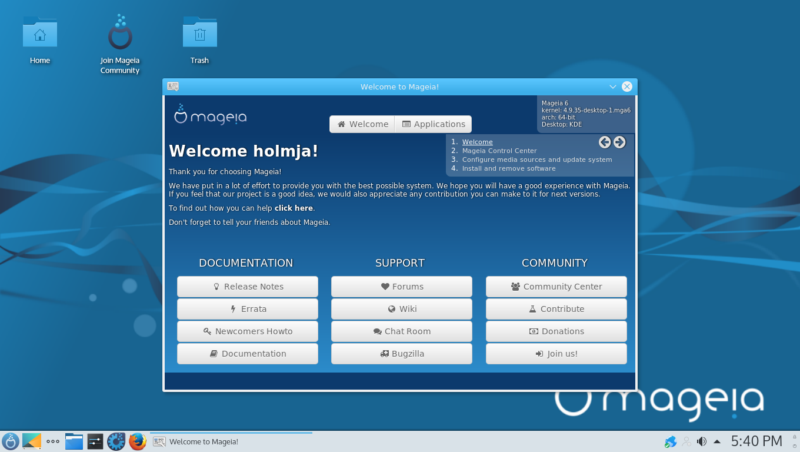Click the faded user tray icon
The width and height of the screenshot is (800, 452).
pos(686,442)
